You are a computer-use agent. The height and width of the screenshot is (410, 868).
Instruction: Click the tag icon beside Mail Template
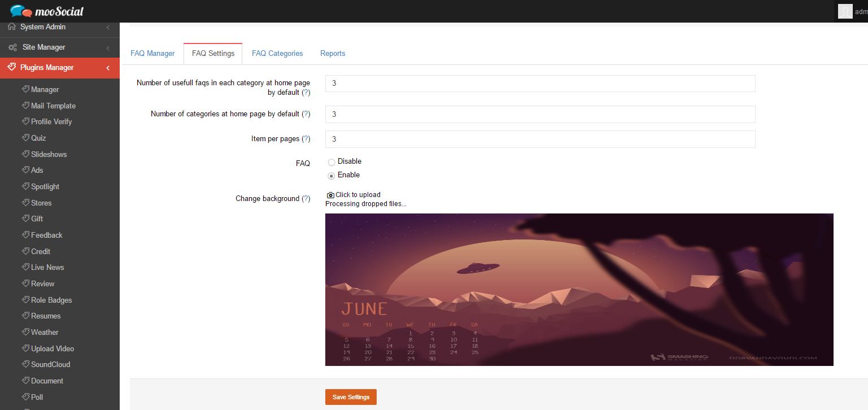pos(25,106)
